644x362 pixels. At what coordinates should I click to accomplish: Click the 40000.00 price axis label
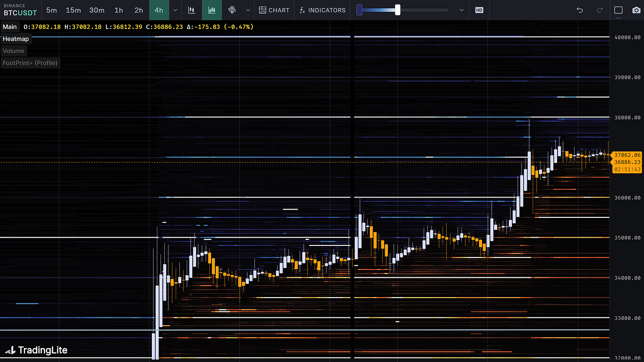point(627,37)
